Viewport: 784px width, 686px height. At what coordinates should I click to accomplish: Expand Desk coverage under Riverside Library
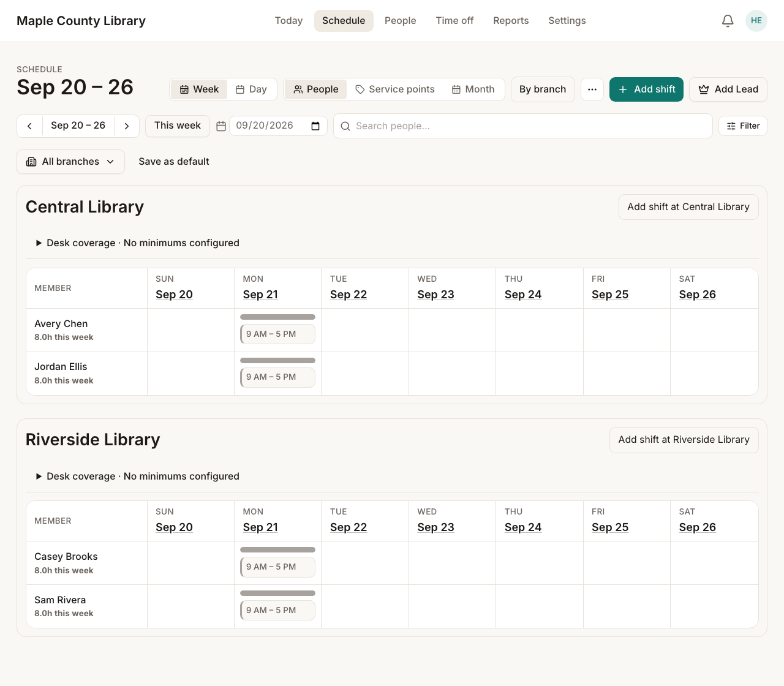[x=138, y=477]
